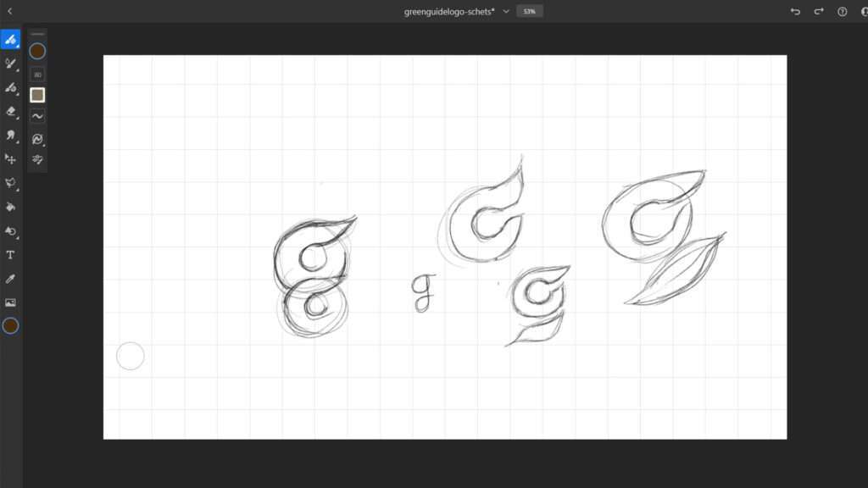Click the brush color circle in brush options
The image size is (868, 488).
pos(37,52)
